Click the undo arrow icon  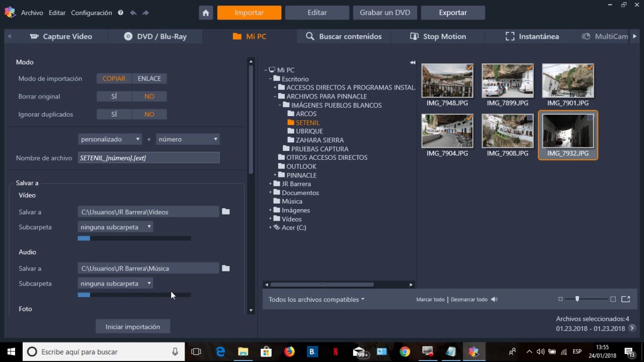[x=133, y=13]
